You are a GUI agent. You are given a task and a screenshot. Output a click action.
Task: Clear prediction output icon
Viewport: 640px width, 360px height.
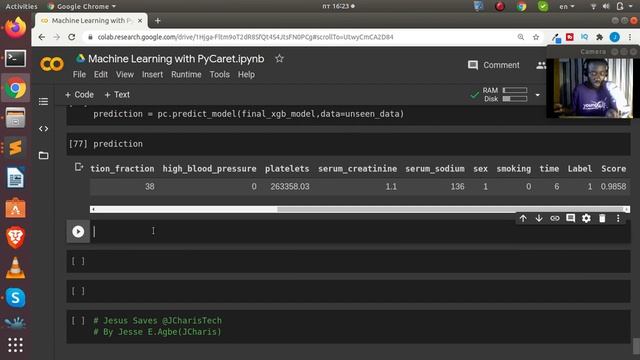(x=79, y=167)
